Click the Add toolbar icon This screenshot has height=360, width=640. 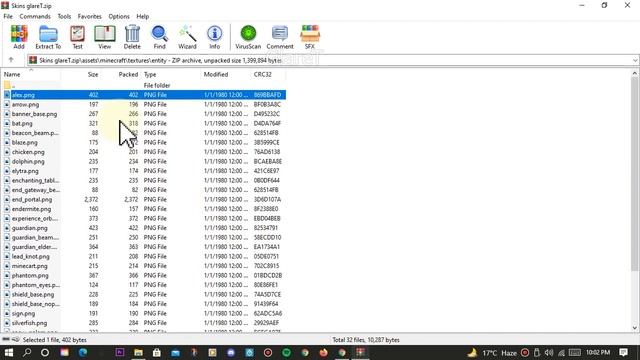click(x=19, y=37)
